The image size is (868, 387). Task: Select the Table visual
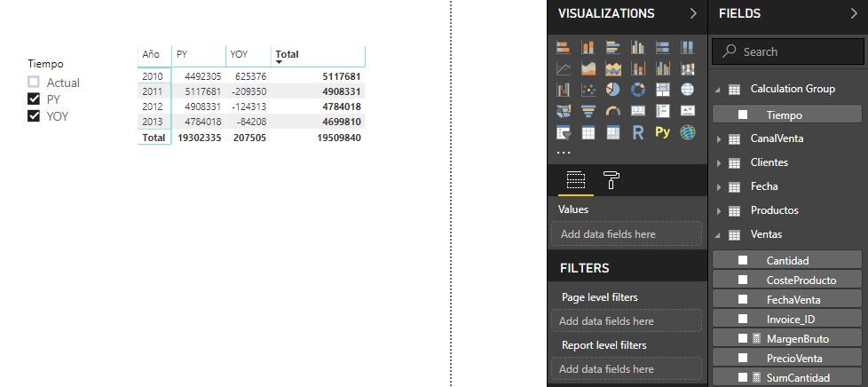coord(588,133)
